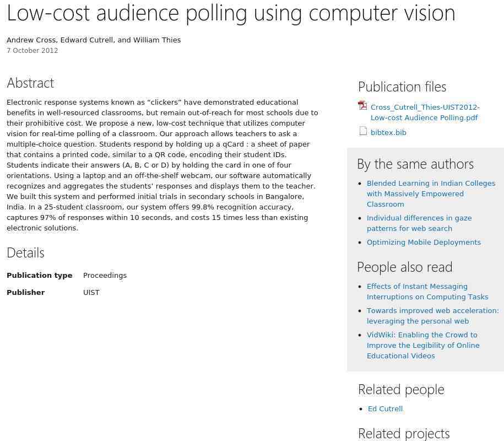This screenshot has height=441, width=504.
Task: Open Blended Learning in Indian Colleges paper
Action: [431, 193]
